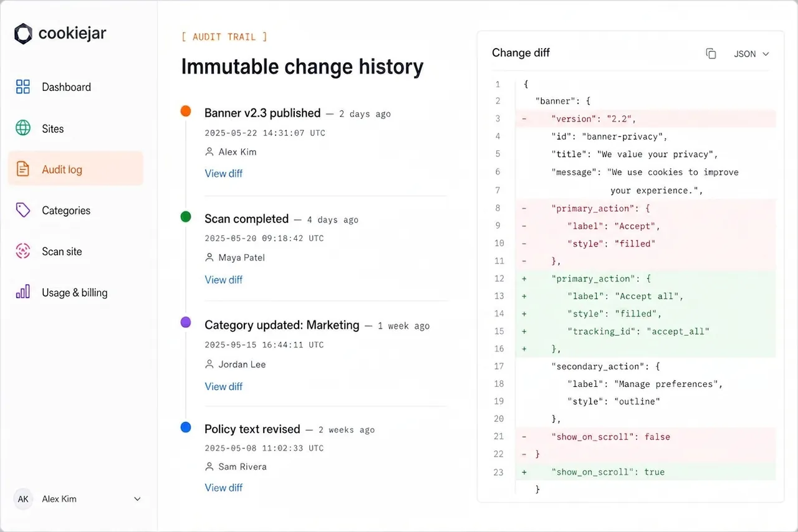The image size is (798, 532).
Task: Click the person icon beside Sam Rivera
Action: tap(209, 467)
